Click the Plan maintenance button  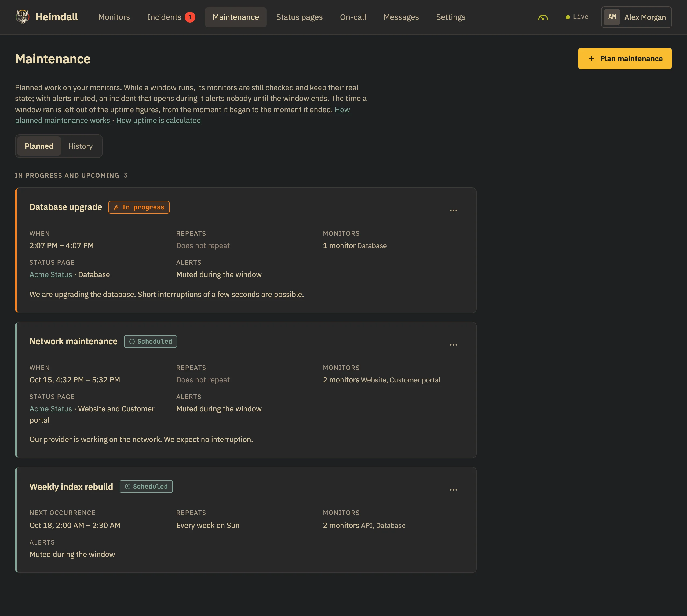click(625, 59)
